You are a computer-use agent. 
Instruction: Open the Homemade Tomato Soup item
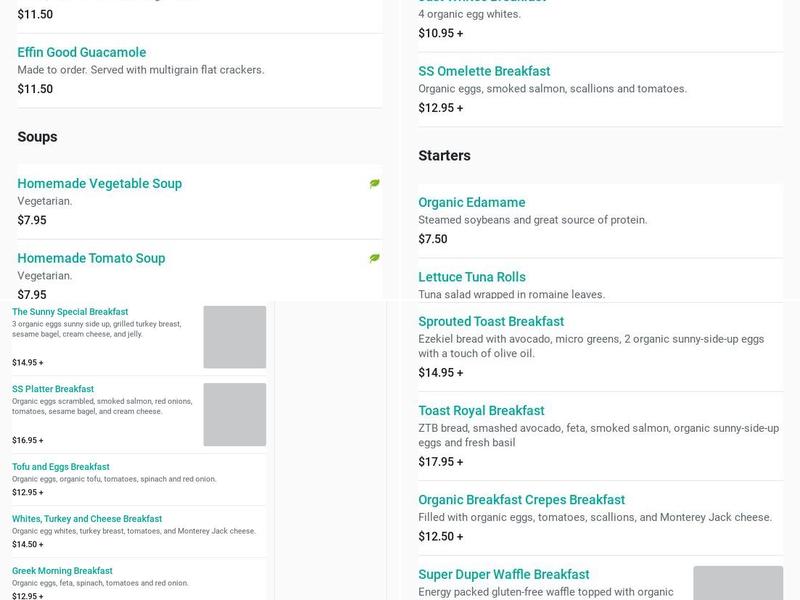click(x=91, y=258)
